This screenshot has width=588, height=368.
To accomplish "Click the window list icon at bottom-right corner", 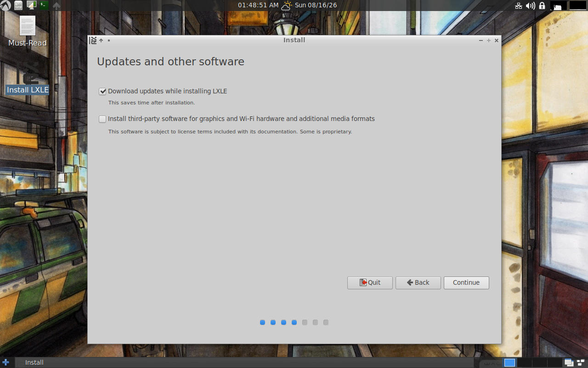I will [x=581, y=362].
